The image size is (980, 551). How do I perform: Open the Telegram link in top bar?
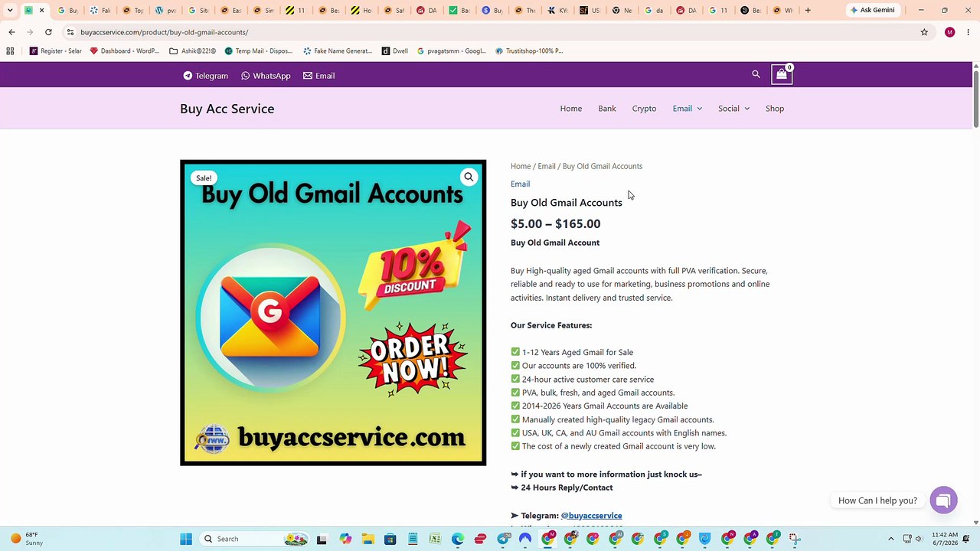point(205,76)
